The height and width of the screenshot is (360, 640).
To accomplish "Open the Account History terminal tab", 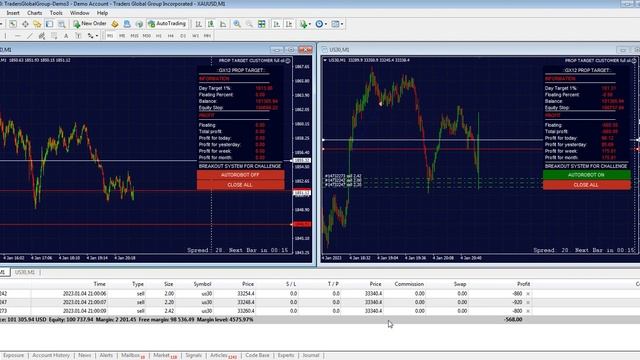I will point(51,356).
